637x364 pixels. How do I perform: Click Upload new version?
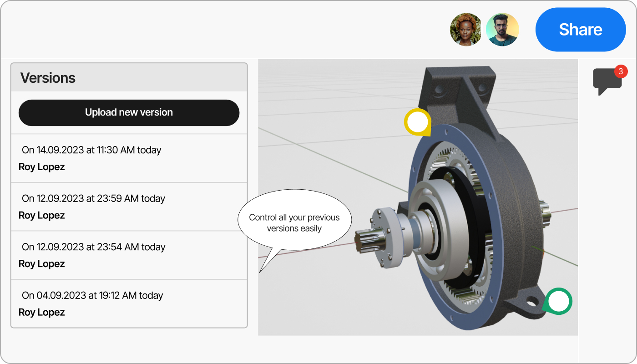(129, 112)
